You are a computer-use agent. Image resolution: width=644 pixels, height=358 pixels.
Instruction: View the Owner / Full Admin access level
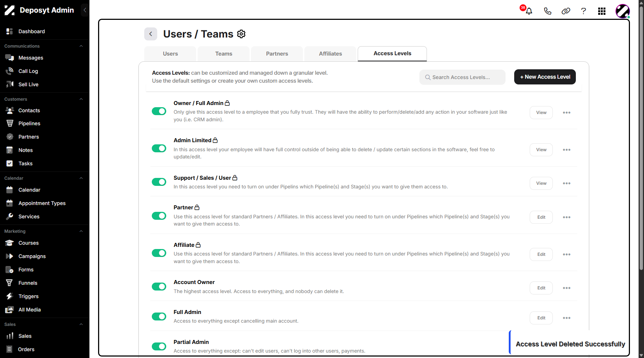click(x=541, y=113)
